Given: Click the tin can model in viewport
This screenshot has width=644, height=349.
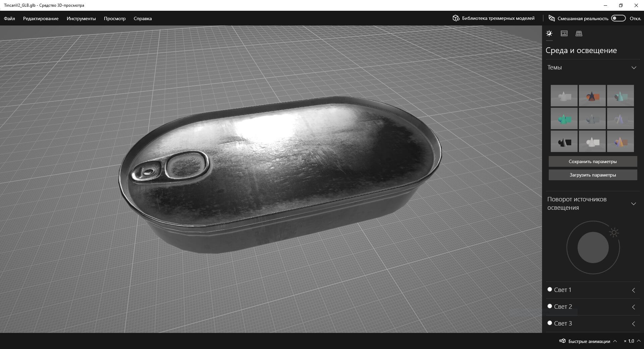Looking at the screenshot, I should [280, 174].
